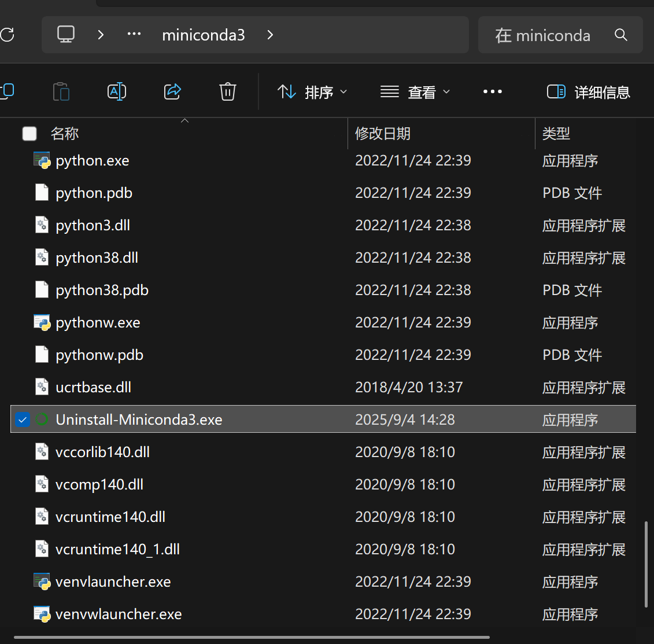654x644 pixels.
Task: Uncheck the Uninstall-Miniconda3.exe checkbox
Action: click(x=23, y=419)
